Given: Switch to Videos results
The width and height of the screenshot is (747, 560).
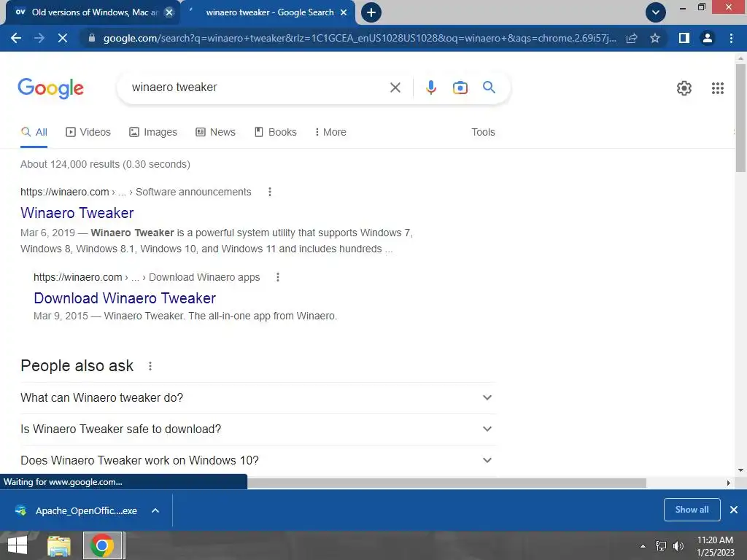Looking at the screenshot, I should coord(88,133).
